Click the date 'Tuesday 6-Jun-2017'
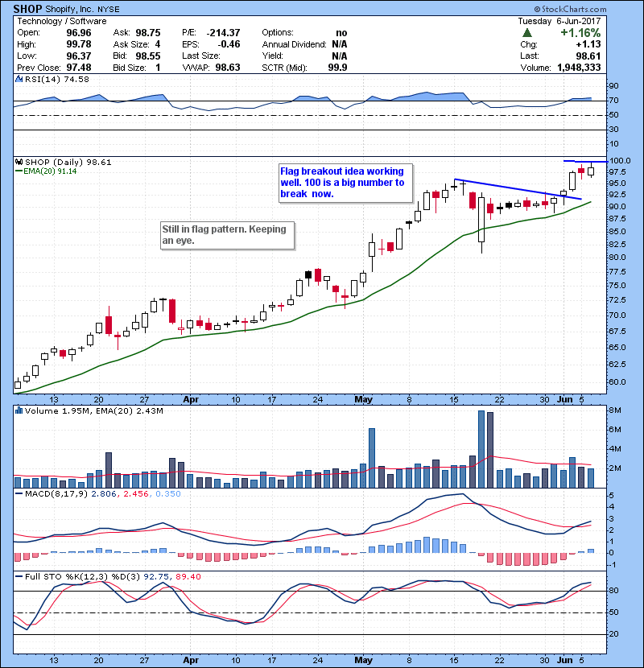The height and width of the screenshot is (668, 644). (x=559, y=21)
